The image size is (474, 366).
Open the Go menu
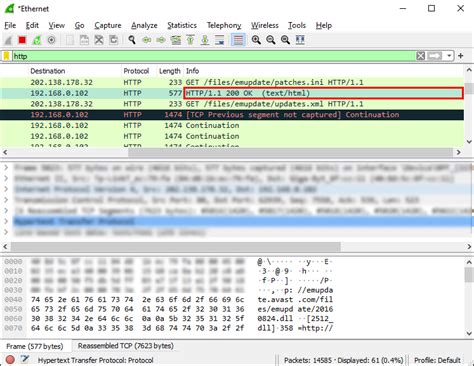[79, 26]
